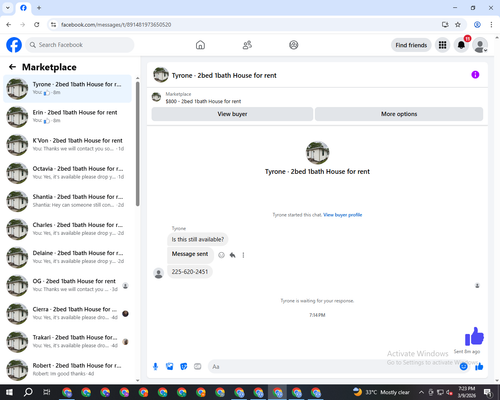This screenshot has height=400, width=500.
Task: Open the taskbar clock and date
Action: [467, 392]
